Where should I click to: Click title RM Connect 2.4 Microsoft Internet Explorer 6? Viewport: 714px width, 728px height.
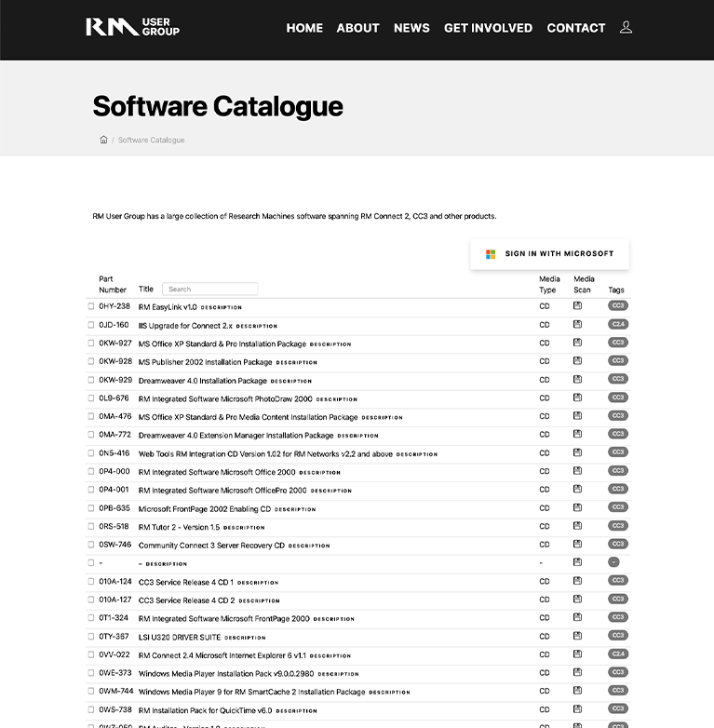(222, 655)
